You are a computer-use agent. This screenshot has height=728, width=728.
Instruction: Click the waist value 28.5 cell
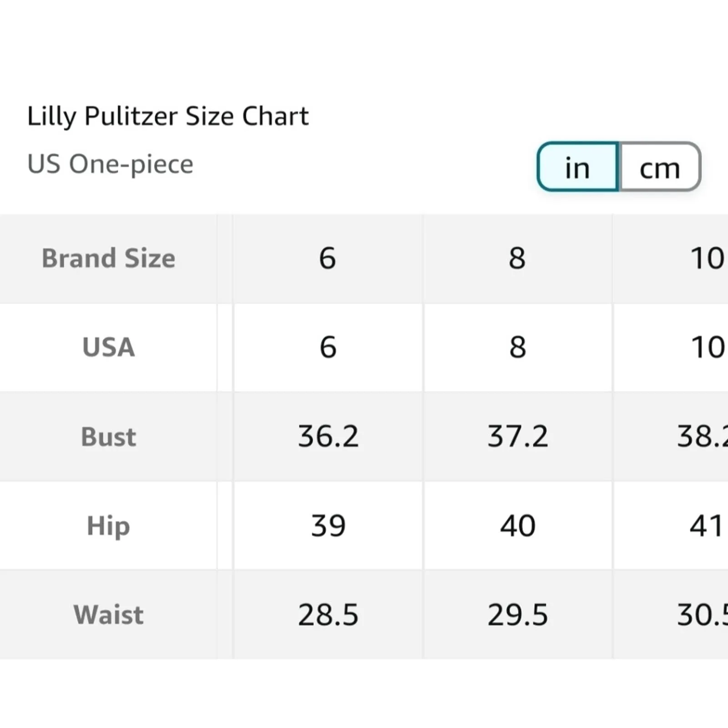328,614
